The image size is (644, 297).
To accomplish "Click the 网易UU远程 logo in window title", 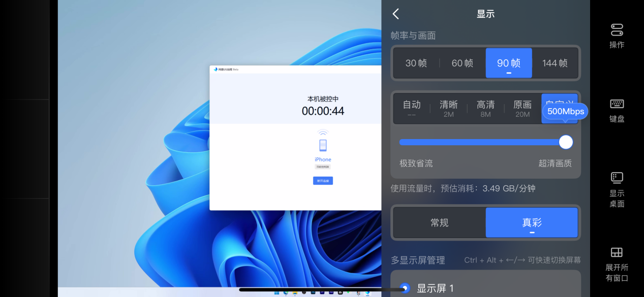I will pyautogui.click(x=216, y=70).
